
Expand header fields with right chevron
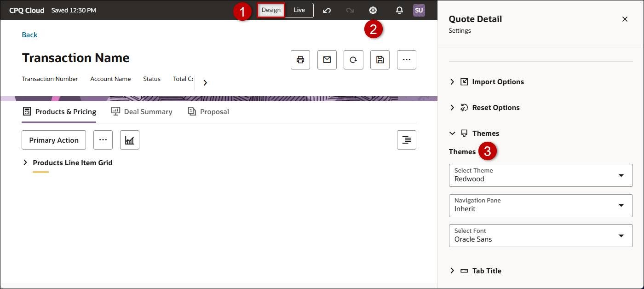tap(205, 83)
